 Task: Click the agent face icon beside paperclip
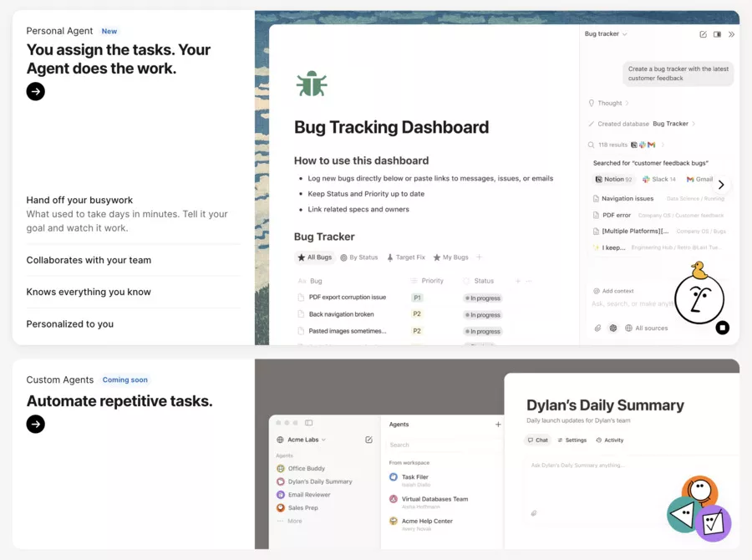click(613, 328)
